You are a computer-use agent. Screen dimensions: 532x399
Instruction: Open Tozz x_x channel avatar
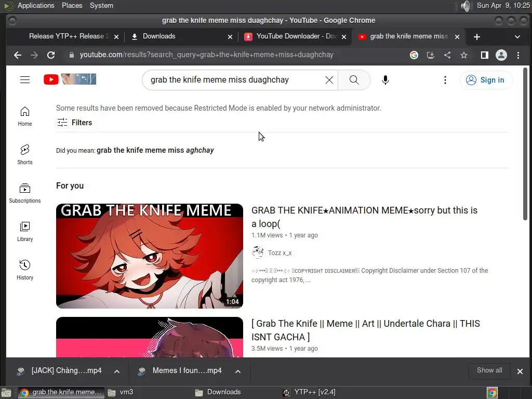tap(258, 253)
